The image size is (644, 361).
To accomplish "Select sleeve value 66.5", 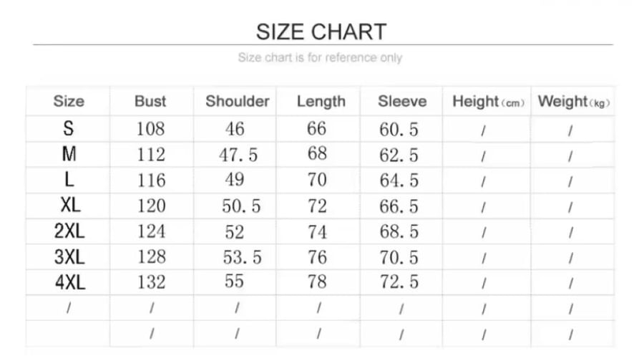I will pos(399,206).
